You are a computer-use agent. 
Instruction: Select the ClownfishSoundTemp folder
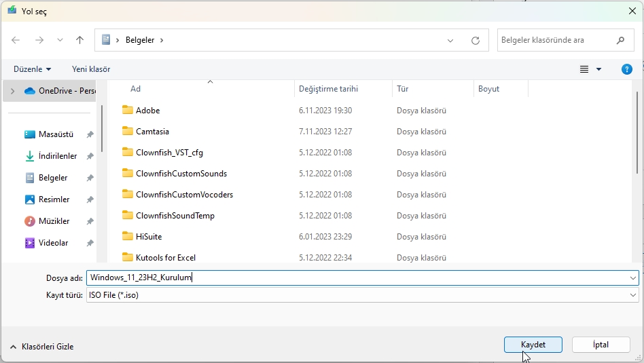[x=175, y=216]
